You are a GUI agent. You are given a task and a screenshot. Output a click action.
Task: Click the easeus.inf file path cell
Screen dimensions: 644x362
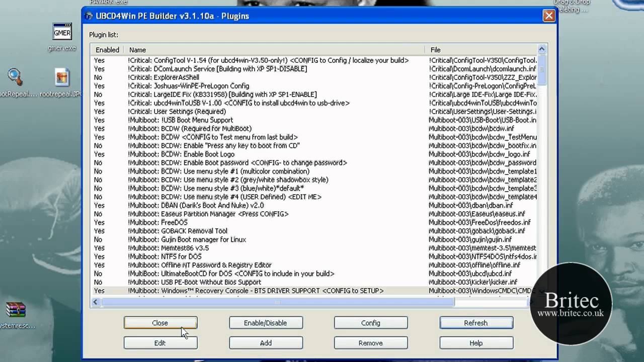click(x=477, y=214)
